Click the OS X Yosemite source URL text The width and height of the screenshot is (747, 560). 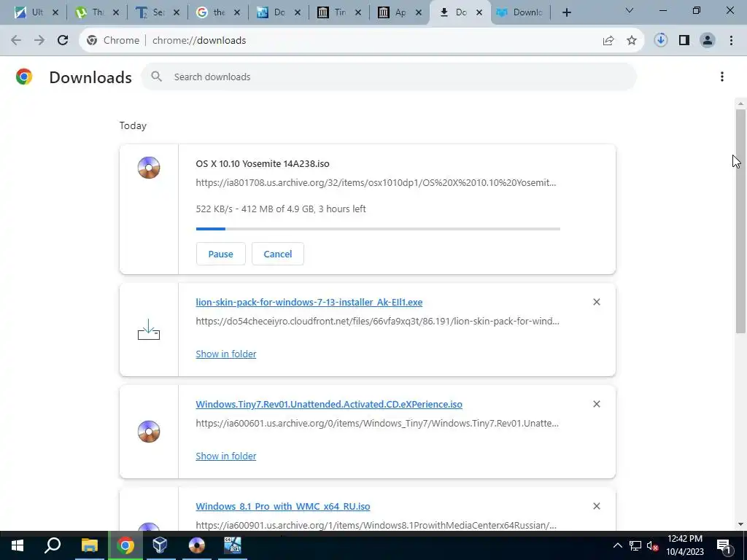click(376, 183)
